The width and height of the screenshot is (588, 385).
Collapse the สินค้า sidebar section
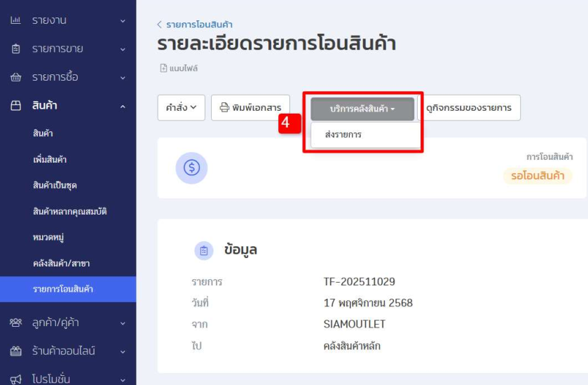coord(123,106)
